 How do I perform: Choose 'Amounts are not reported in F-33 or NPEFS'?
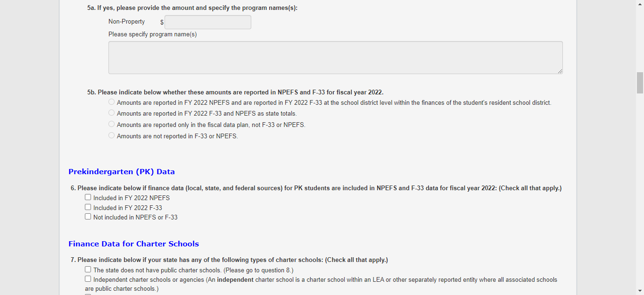pyautogui.click(x=112, y=135)
